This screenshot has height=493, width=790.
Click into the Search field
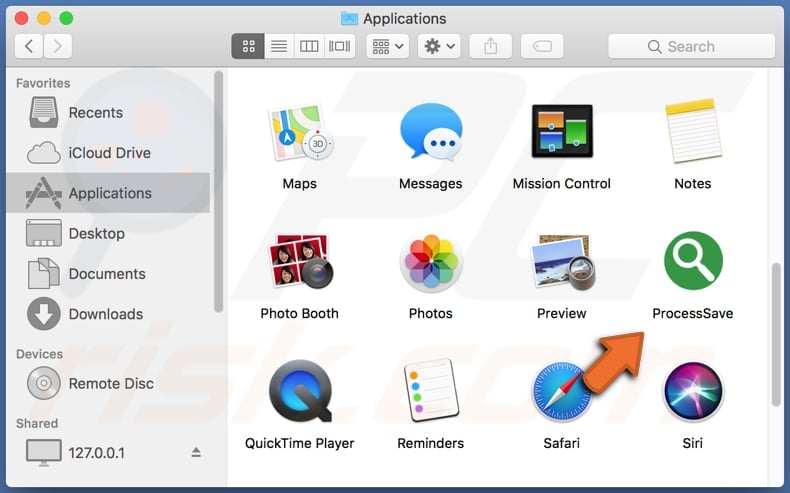691,46
